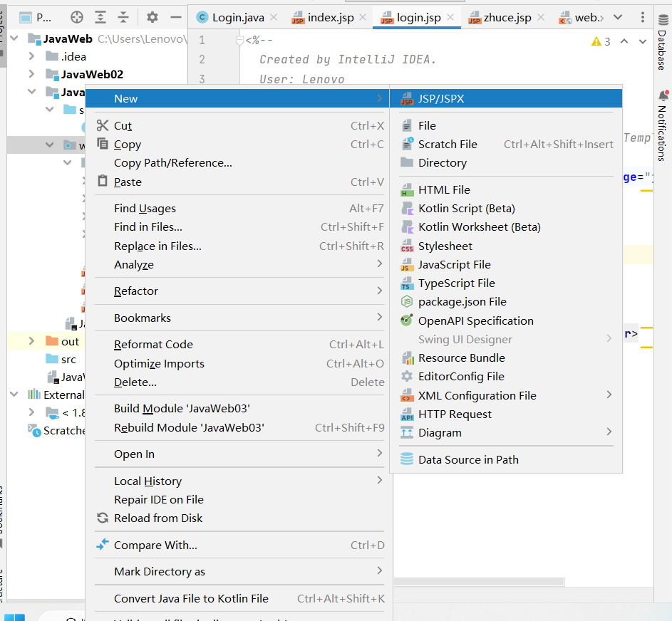Image resolution: width=672 pixels, height=621 pixels.
Task: Collapse External Libraries node
Action: (14, 395)
